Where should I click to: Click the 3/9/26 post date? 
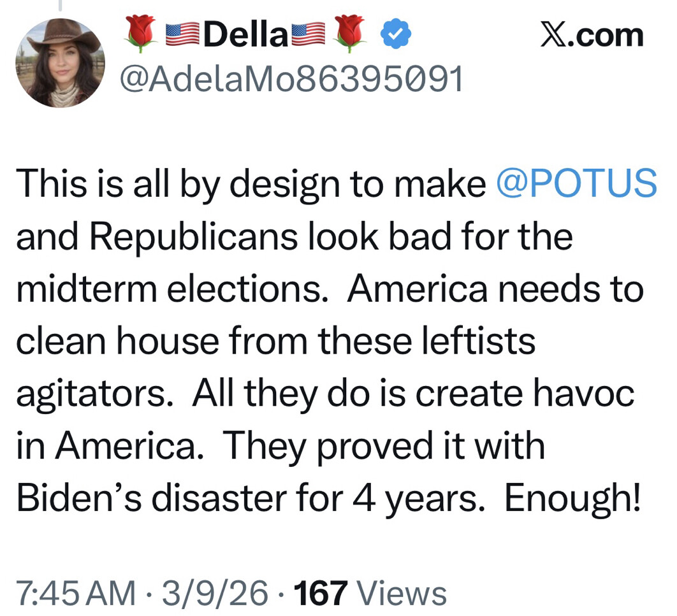[x=215, y=593]
